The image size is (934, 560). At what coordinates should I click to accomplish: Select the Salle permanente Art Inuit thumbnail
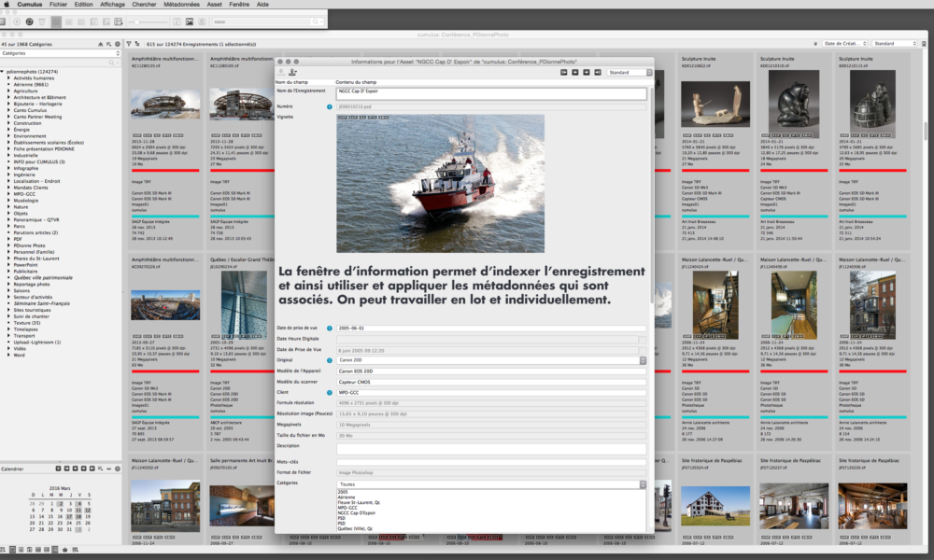[x=242, y=506]
